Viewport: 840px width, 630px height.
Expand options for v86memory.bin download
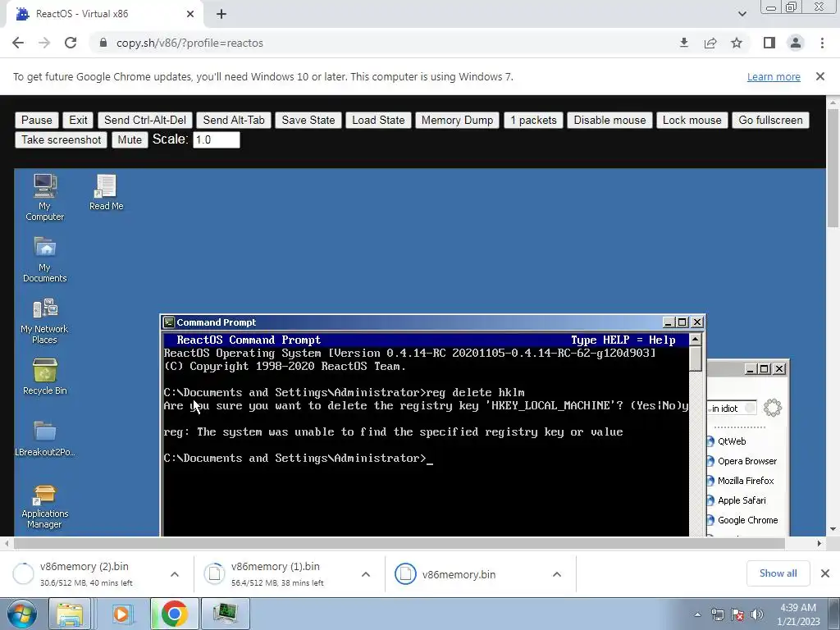tap(557, 574)
